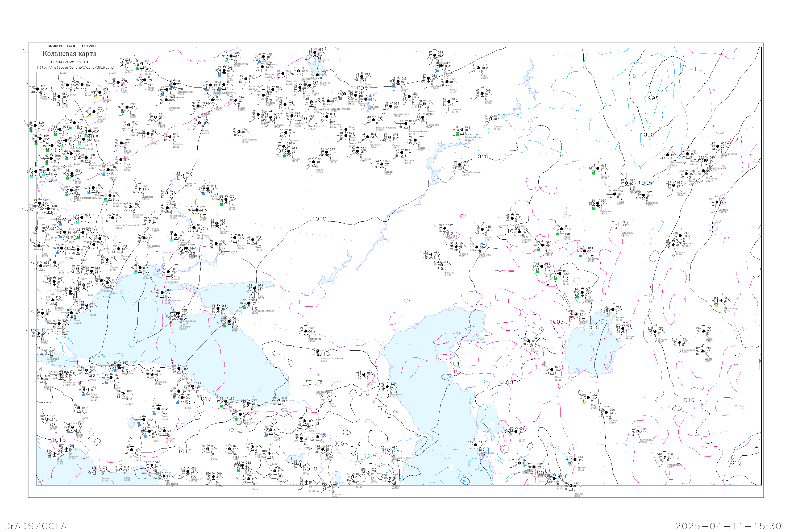Viewport: 798px width, 532px height.
Task: Click the Каунас 26629 station circle icon
Action: pos(118,82)
